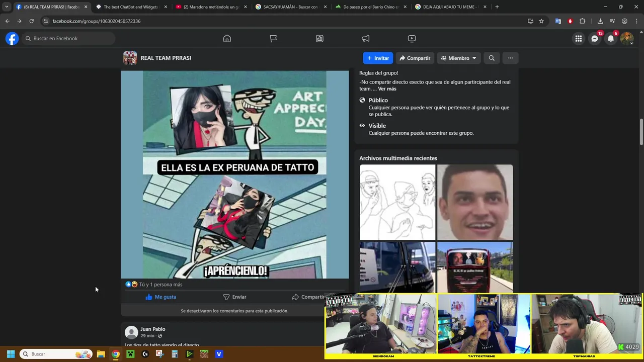Go forward in browser history
Screen dimensions: 644x362
(x=19, y=21)
